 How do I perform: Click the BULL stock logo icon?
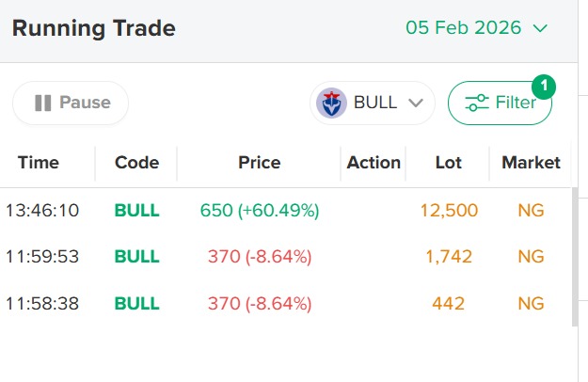[331, 103]
